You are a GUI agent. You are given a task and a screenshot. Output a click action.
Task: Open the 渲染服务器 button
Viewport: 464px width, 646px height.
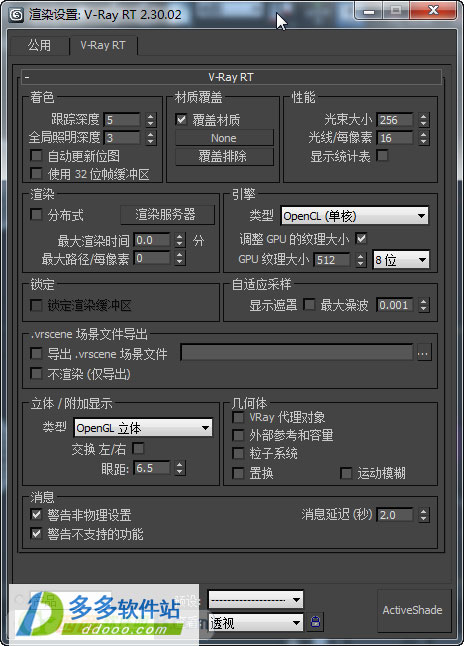(167, 215)
